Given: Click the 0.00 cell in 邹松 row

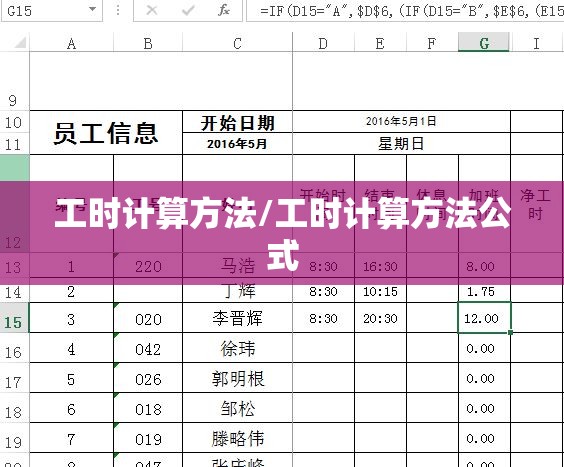Looking at the screenshot, I should click(484, 408).
